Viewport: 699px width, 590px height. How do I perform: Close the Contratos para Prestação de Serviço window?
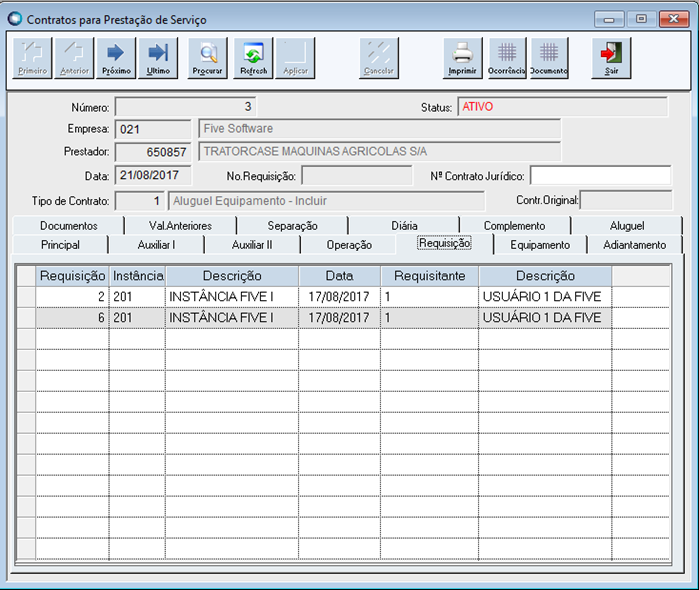click(x=674, y=19)
